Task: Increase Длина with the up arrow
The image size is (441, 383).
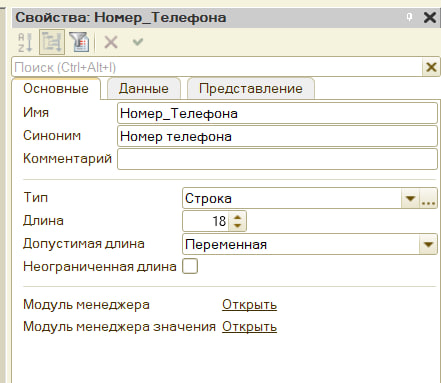Action: (237, 217)
